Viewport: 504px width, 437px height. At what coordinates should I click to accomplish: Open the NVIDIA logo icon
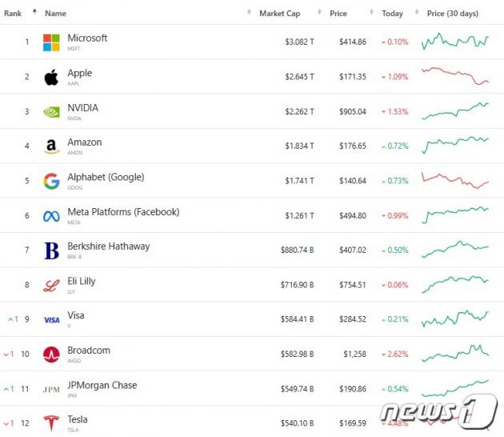[x=51, y=112]
